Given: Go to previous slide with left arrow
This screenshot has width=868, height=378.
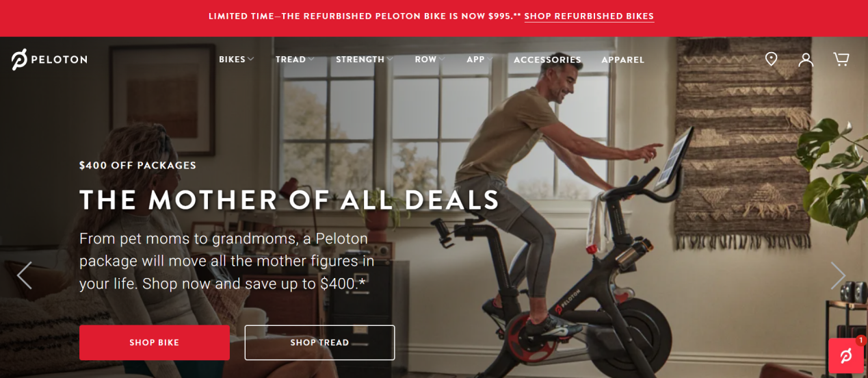Looking at the screenshot, I should point(25,275).
